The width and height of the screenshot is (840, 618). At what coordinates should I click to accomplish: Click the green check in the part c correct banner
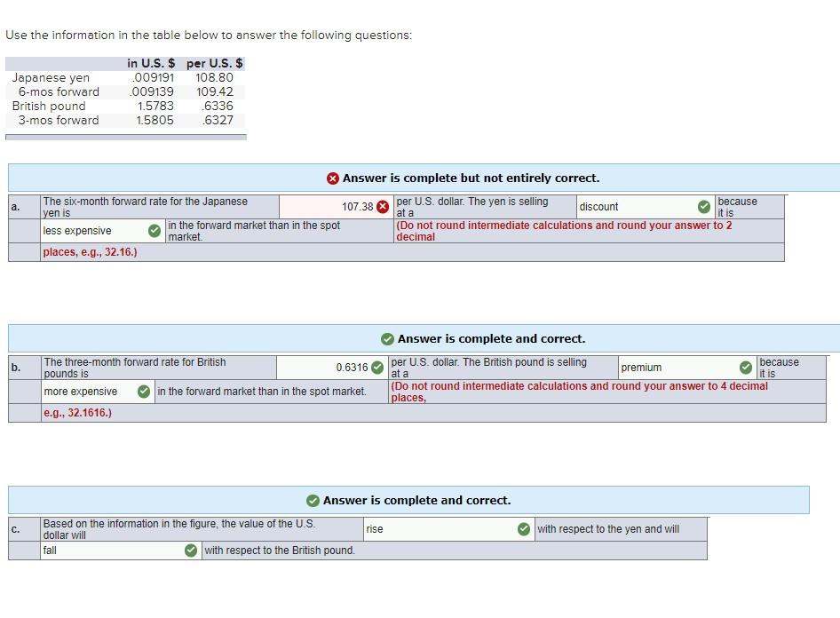click(x=313, y=501)
